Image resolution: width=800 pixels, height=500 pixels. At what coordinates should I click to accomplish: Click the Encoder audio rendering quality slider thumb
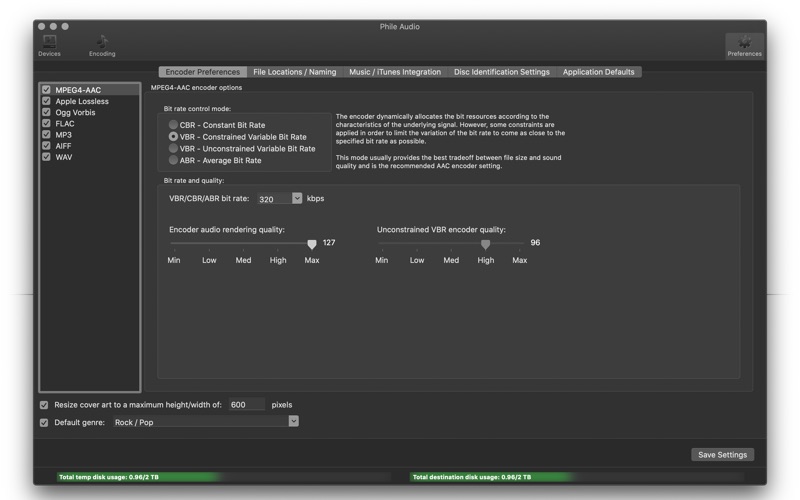312,244
